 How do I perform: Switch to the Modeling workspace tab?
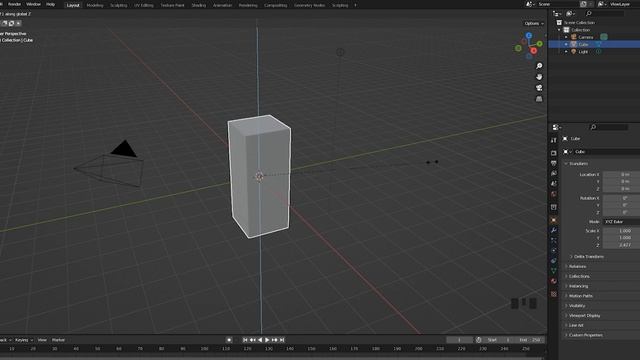[x=95, y=5]
